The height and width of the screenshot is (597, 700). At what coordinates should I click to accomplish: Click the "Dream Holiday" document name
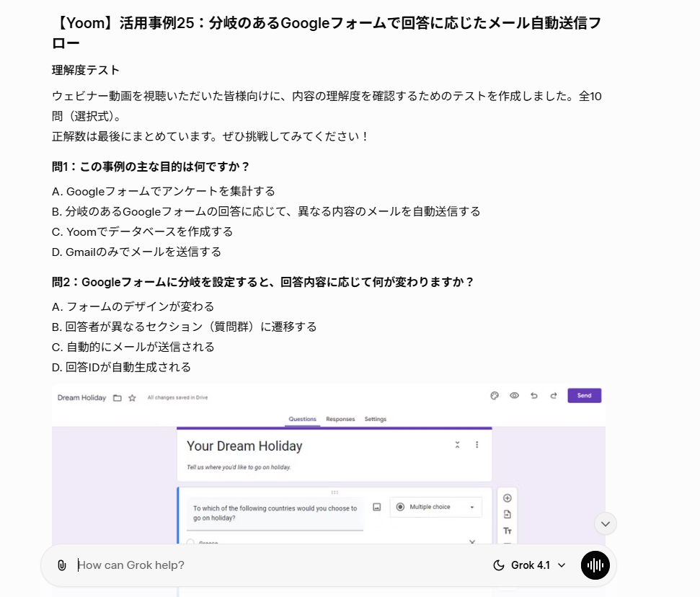81,398
